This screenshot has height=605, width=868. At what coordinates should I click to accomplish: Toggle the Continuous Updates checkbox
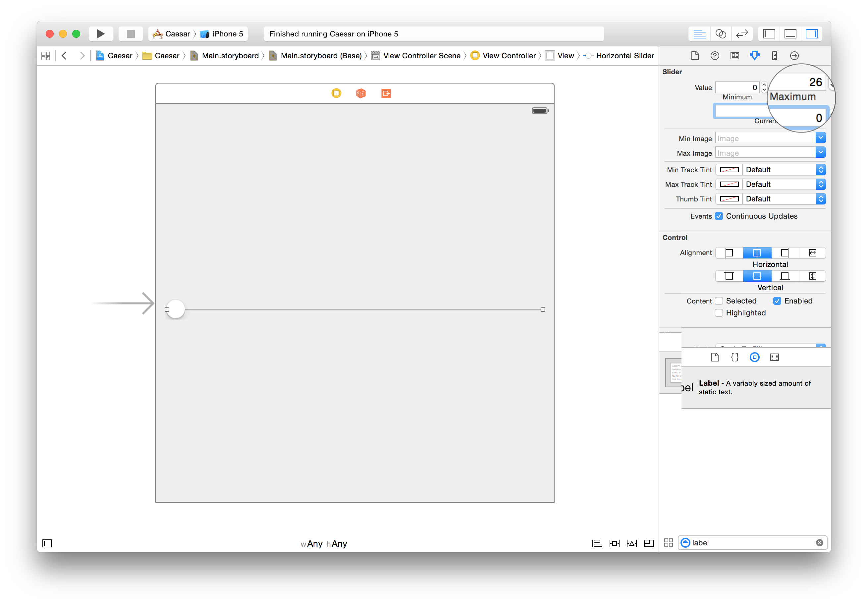click(x=719, y=216)
